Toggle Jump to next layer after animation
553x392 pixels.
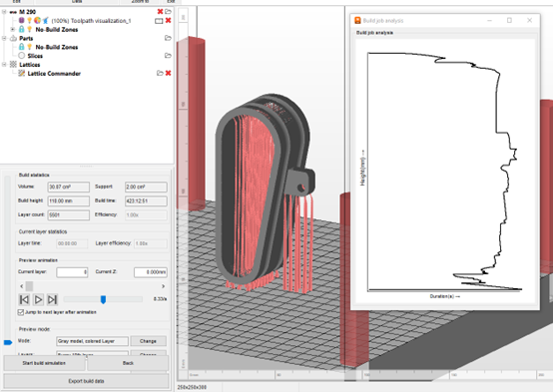click(21, 312)
